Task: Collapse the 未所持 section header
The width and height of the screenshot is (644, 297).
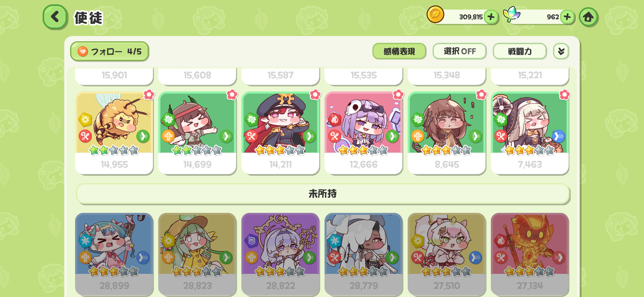Action: tap(323, 193)
